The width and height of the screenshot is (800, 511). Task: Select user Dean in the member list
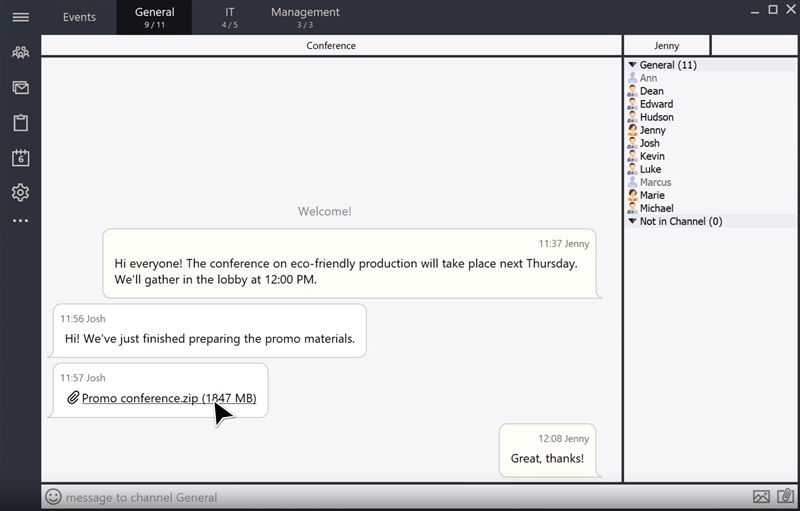(x=652, y=91)
